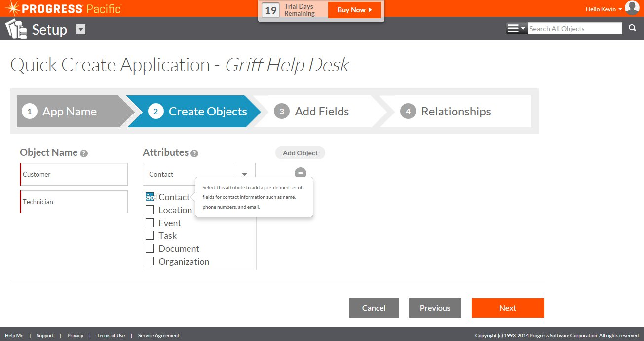644x341 pixels.
Task: Go to App Name step
Action: click(x=69, y=112)
